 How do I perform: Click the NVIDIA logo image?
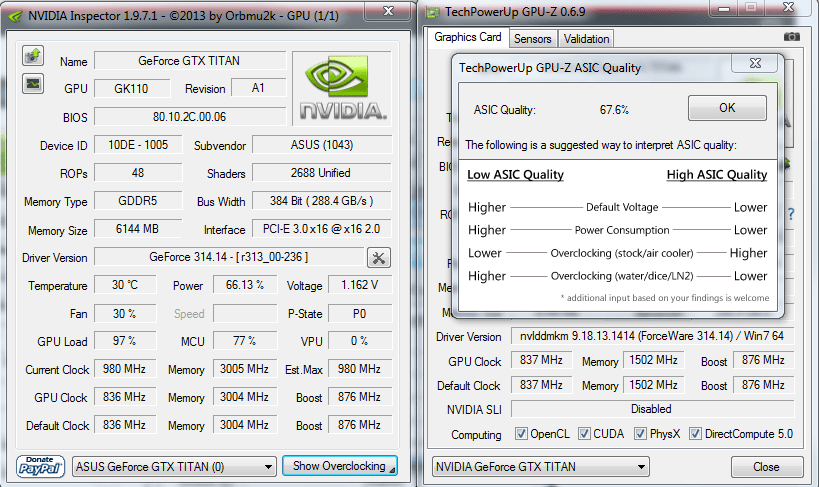(x=342, y=88)
